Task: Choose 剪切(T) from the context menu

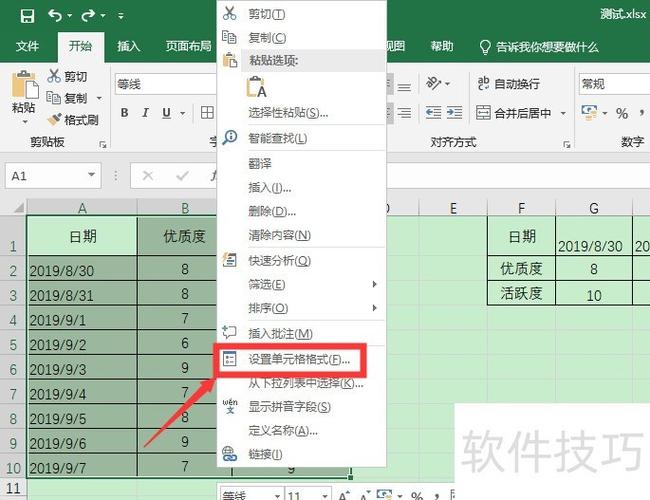Action: tap(302, 14)
